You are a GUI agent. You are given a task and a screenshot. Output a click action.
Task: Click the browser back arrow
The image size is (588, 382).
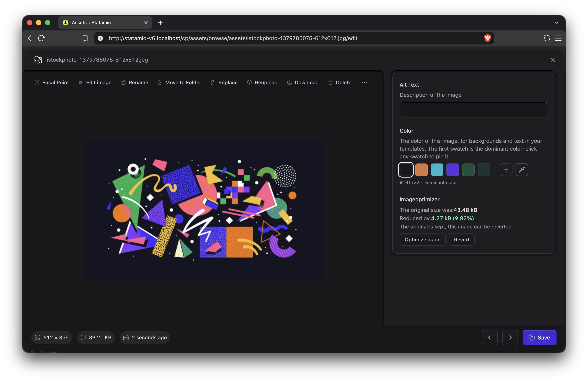tap(30, 38)
